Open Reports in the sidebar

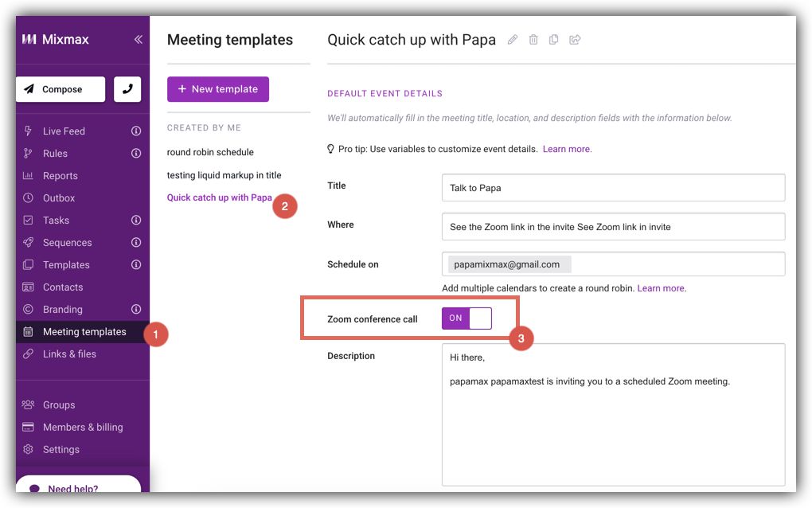pyautogui.click(x=60, y=175)
